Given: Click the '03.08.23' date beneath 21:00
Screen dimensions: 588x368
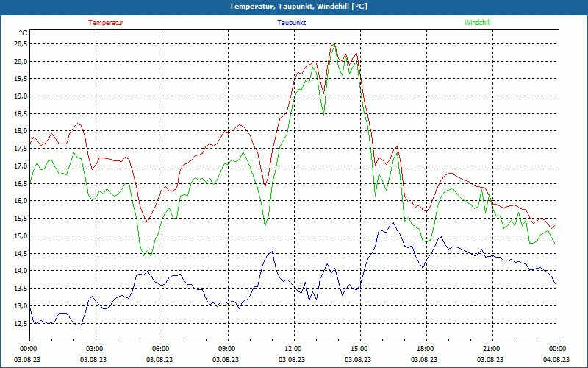Looking at the screenshot, I should pyautogui.click(x=490, y=359).
